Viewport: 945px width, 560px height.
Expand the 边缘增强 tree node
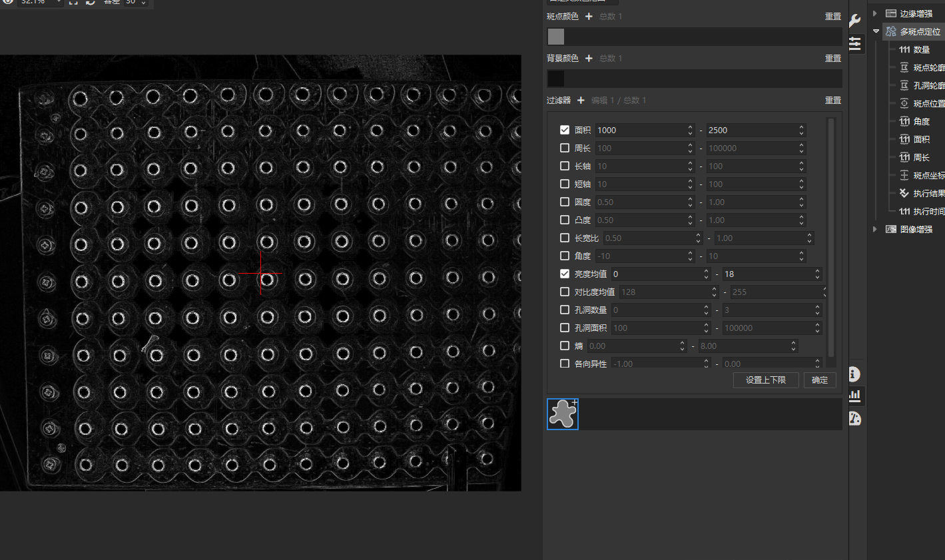coord(875,13)
